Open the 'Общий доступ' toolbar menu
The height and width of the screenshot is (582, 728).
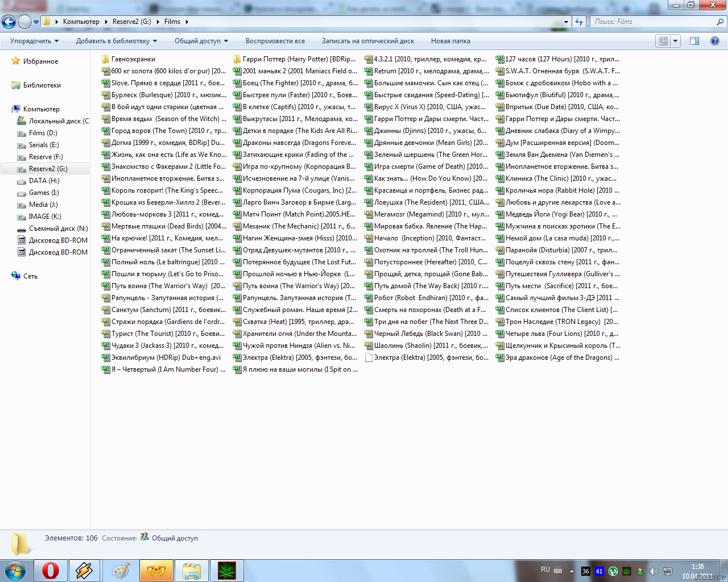point(201,41)
